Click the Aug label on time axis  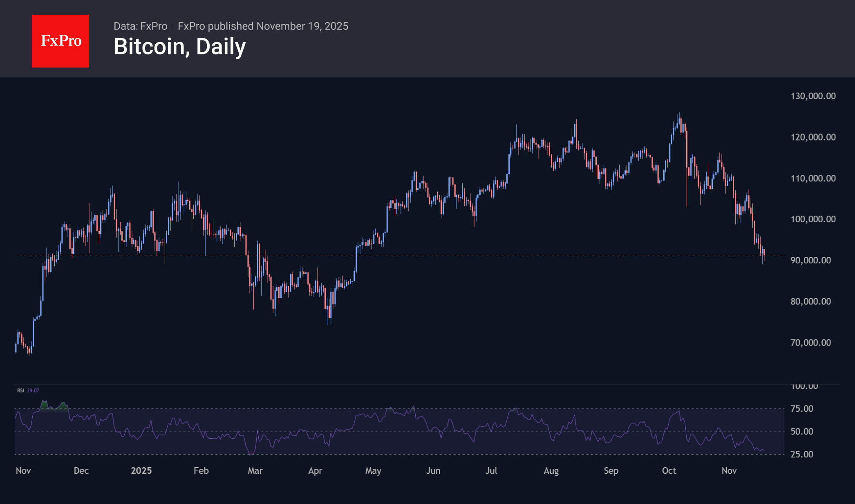click(x=551, y=471)
